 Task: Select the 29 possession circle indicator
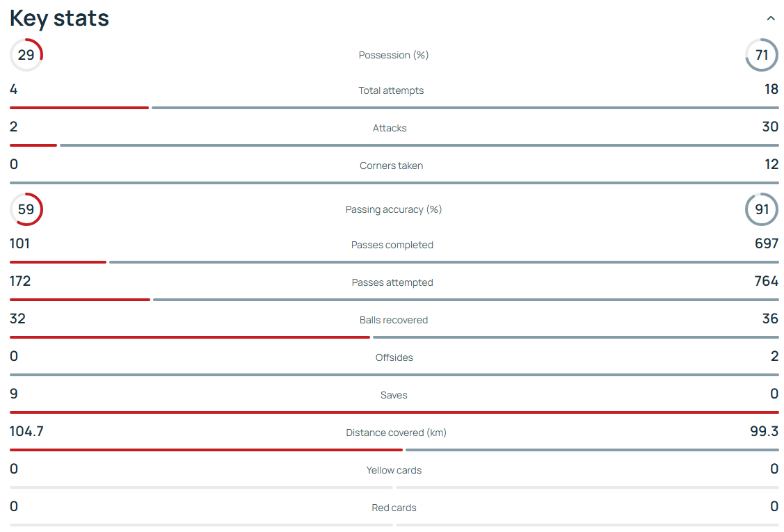click(26, 54)
